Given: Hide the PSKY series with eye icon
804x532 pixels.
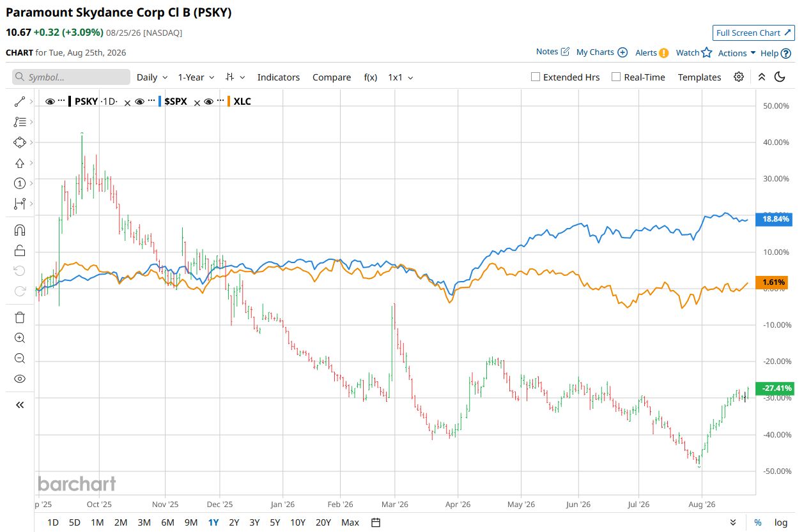Looking at the screenshot, I should click(x=50, y=102).
